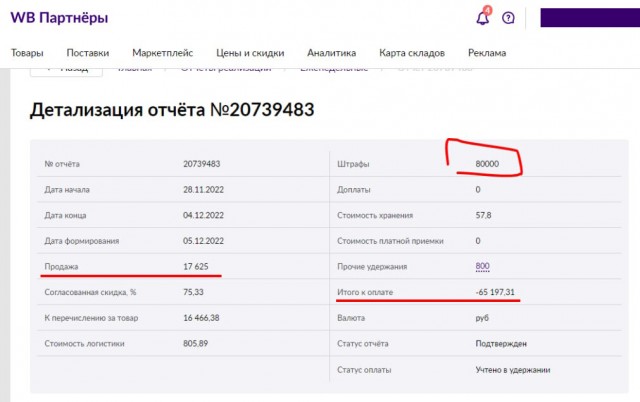640x402 pixels.
Task: Open the notifications bell icon
Action: click(x=482, y=18)
